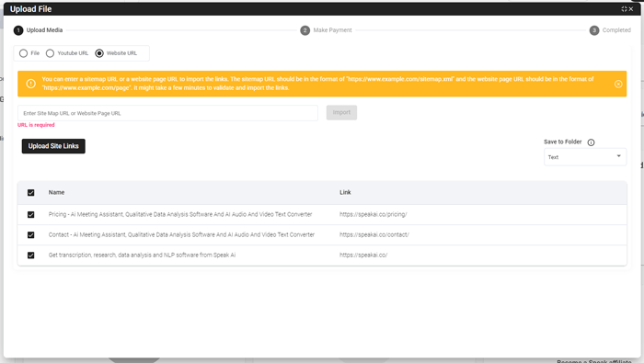This screenshot has height=363, width=644.
Task: Click the Import button
Action: pos(341,112)
